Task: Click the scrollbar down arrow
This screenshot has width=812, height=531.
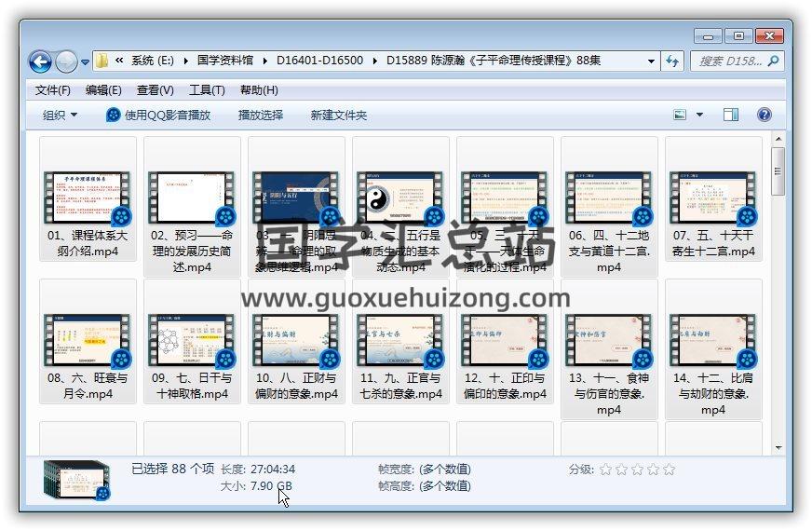Action: point(778,447)
